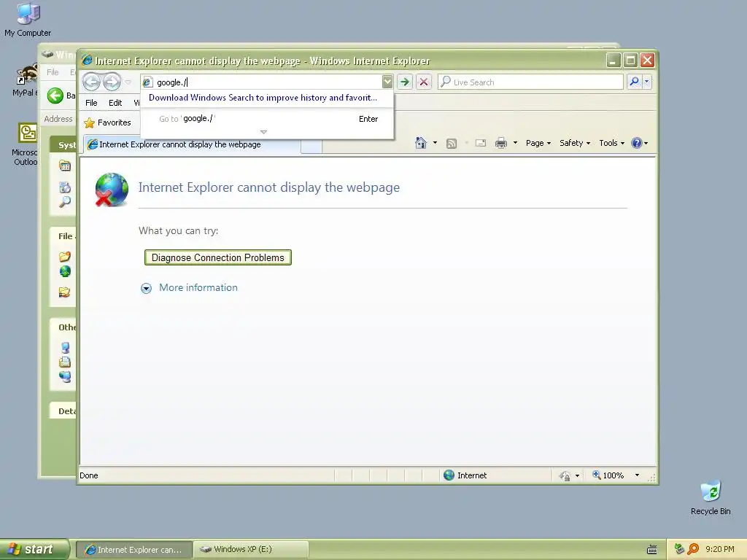This screenshot has width=747, height=560.
Task: Click the green Back button in Explorer window
Action: 55,96
